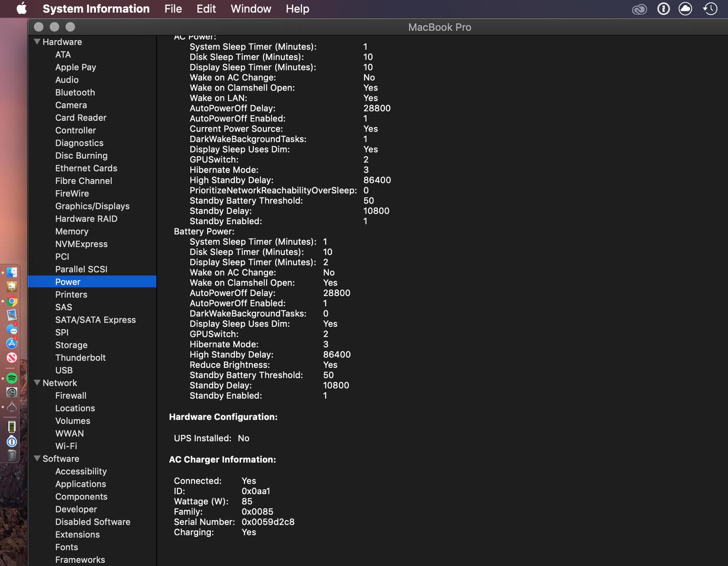Click the cloud icon in menu bar
The width and height of the screenshot is (728, 566).
coord(686,9)
